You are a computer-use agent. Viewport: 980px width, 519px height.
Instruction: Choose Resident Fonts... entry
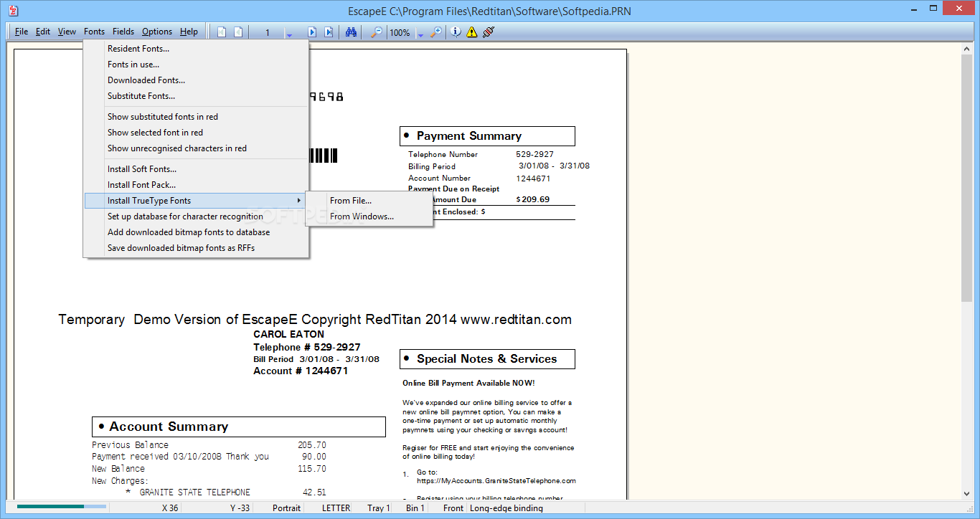197,49
